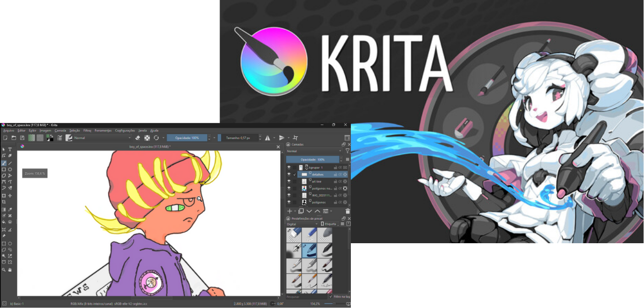
Task: Open layer blending mode dropdown in Camadas
Action: 314,151
